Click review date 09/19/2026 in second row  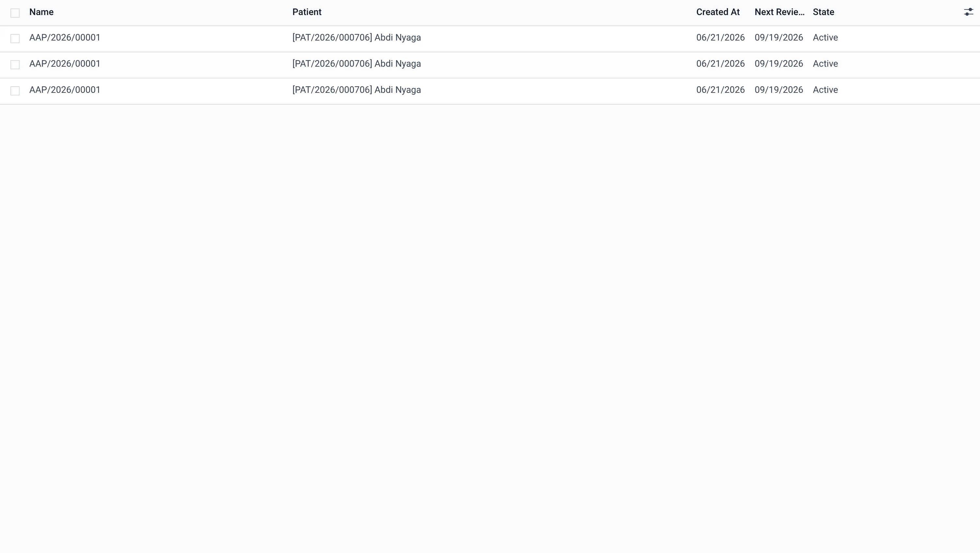point(779,63)
